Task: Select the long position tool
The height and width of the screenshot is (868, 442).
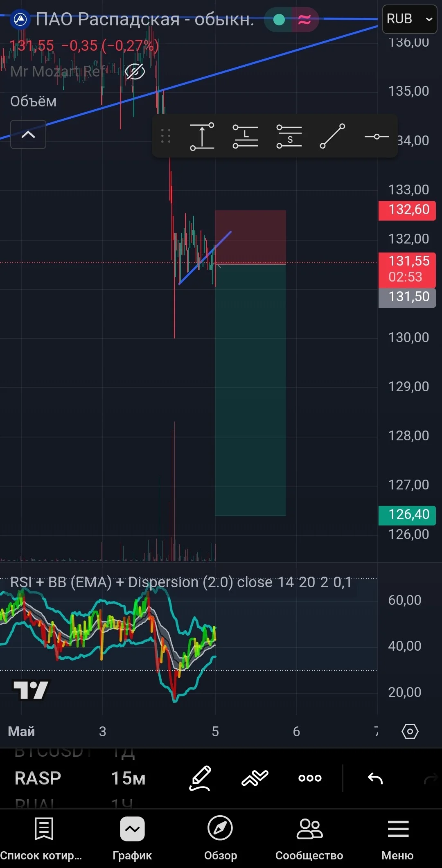Action: 246,136
